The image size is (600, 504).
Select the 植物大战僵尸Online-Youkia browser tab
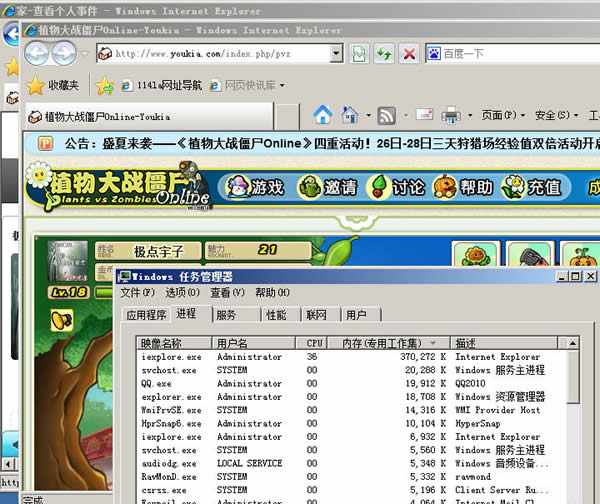[149, 117]
